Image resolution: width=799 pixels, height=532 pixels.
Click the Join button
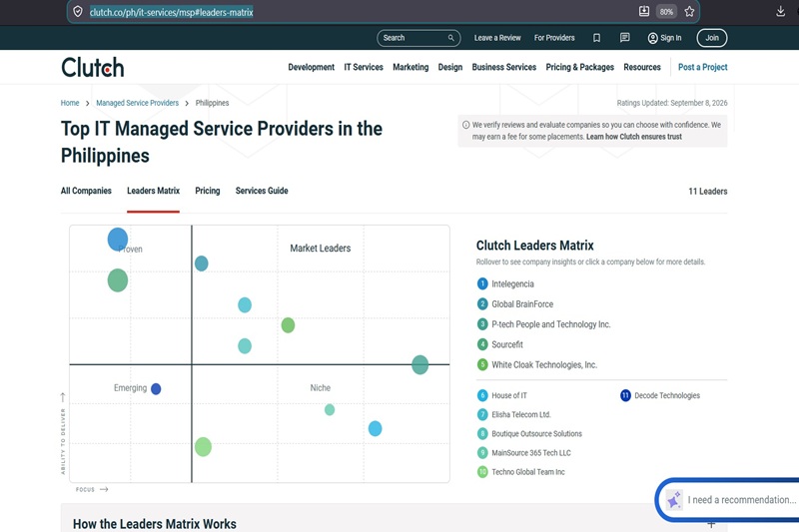pos(712,38)
